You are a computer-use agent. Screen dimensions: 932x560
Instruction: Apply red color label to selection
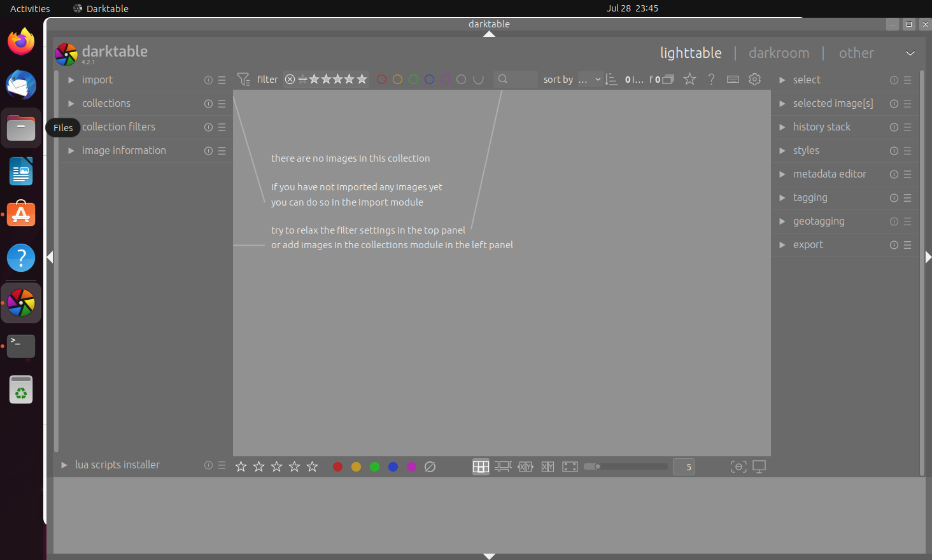point(337,466)
